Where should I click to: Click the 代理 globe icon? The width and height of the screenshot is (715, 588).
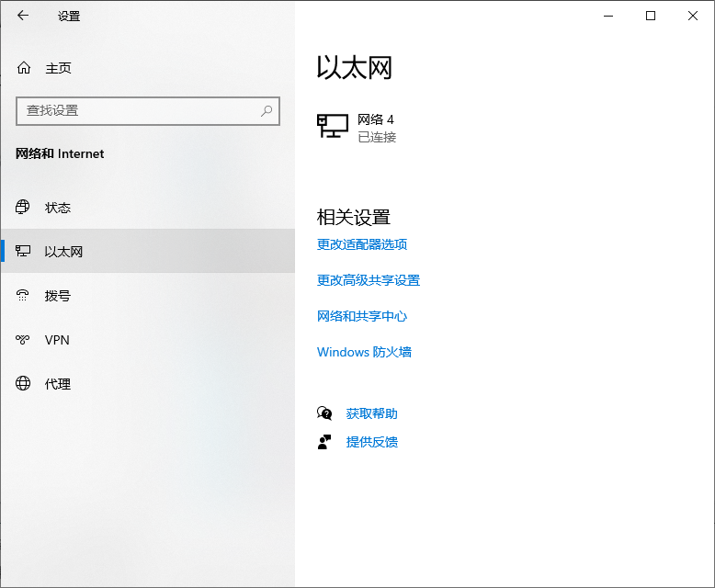(23, 383)
